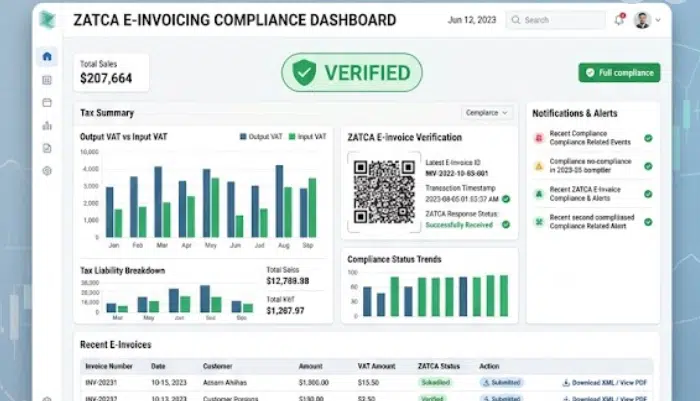This screenshot has height=401, width=700.
Task: Click check mark for Recent ZATCA E-Invoice alert
Action: pyautogui.click(x=648, y=194)
